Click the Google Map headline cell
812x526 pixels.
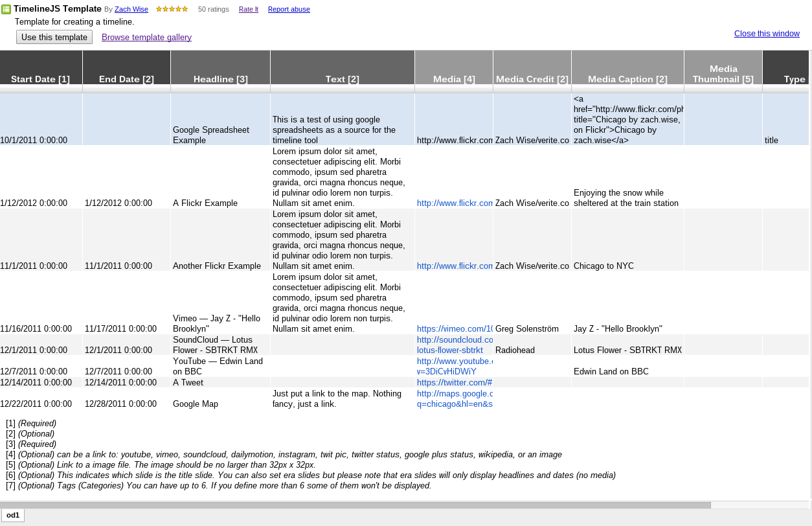pos(220,398)
